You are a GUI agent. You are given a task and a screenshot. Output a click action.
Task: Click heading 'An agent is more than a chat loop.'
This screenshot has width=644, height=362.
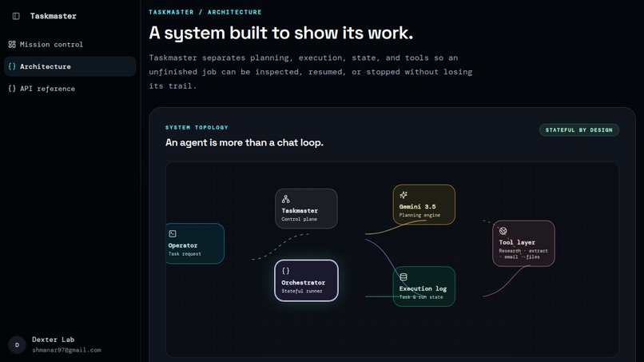pos(244,142)
